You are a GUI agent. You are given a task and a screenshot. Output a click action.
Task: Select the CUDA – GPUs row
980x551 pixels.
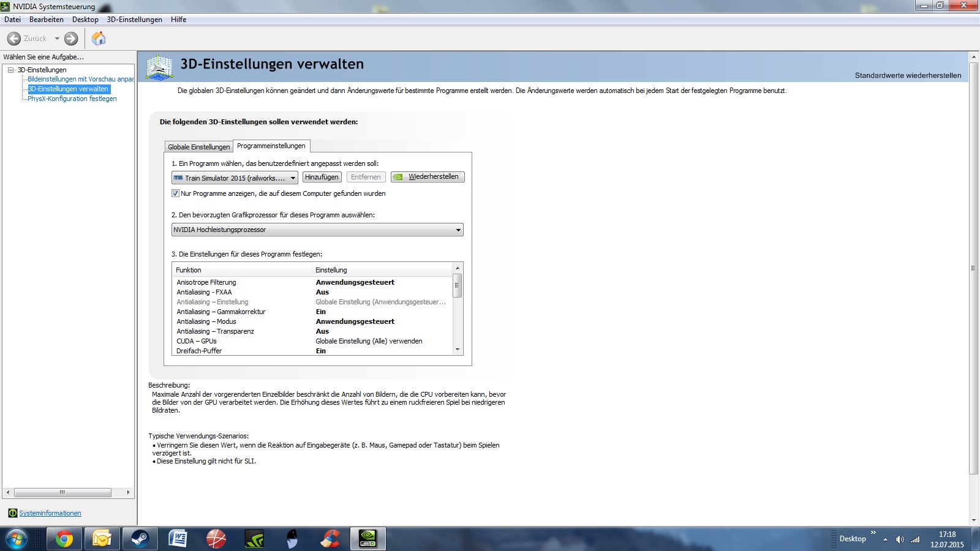coord(312,341)
